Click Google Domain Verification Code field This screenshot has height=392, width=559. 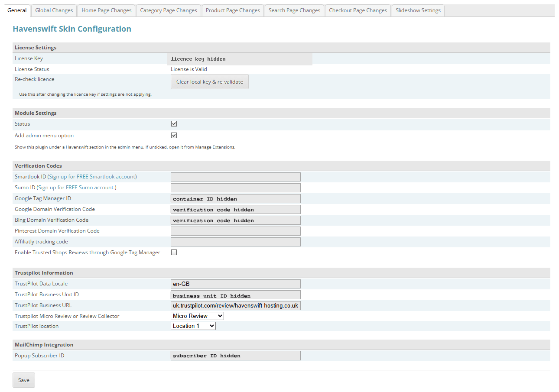(236, 210)
